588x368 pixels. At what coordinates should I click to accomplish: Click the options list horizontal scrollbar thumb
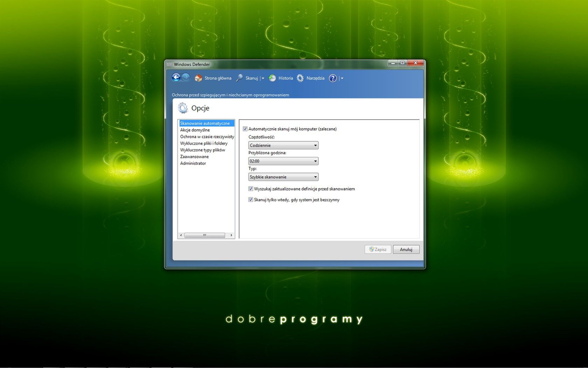point(205,236)
